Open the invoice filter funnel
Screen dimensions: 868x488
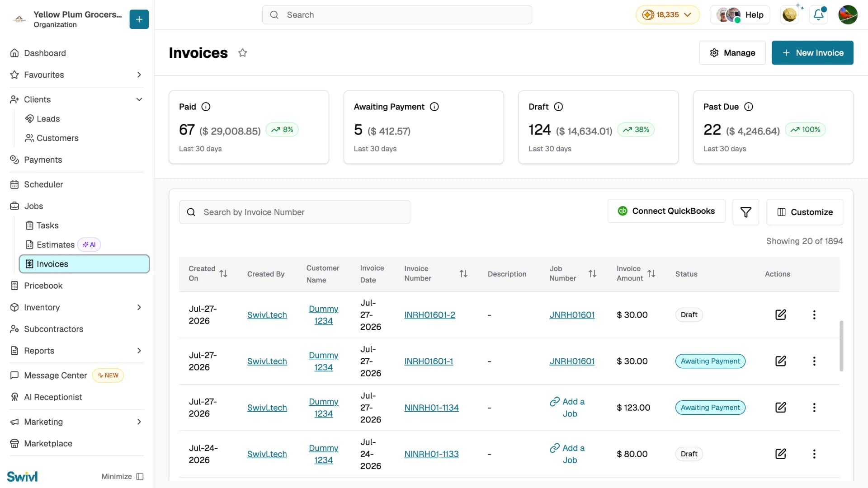(x=745, y=212)
